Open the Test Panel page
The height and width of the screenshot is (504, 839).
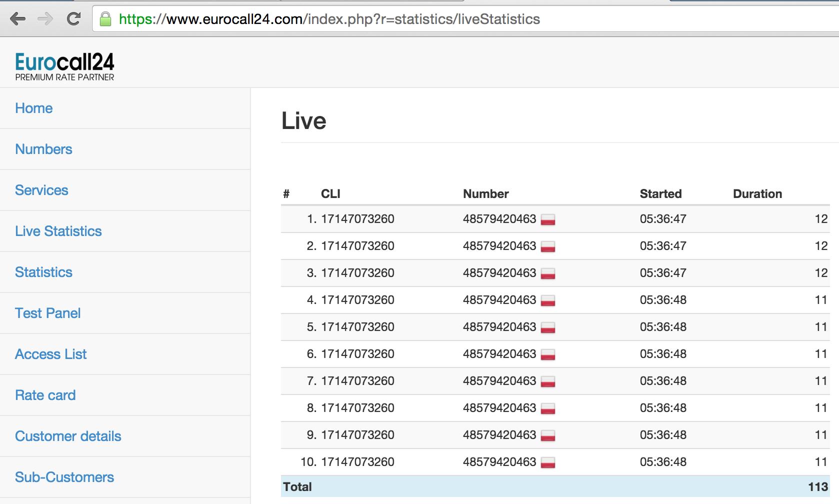pos(47,313)
